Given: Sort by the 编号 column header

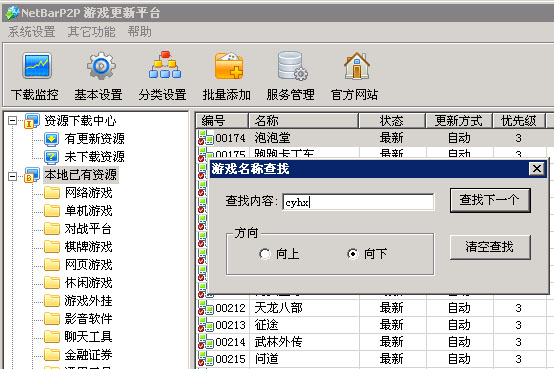Looking at the screenshot, I should 222,121.
